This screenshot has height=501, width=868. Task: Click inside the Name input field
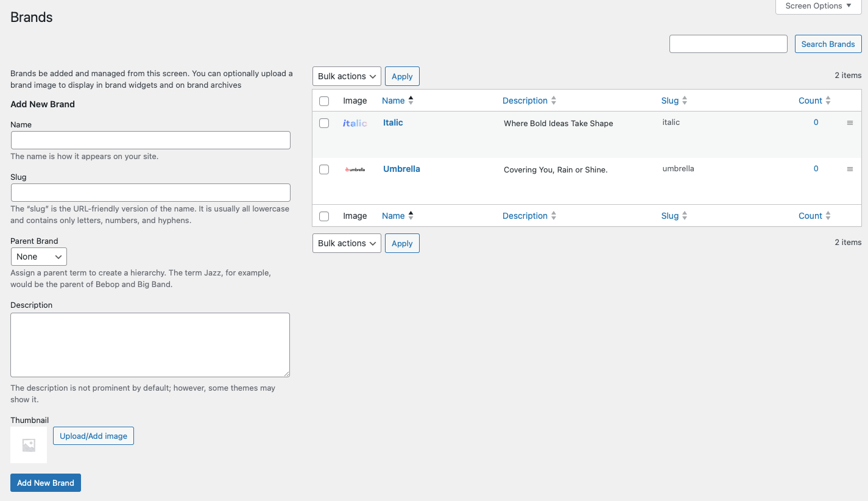pos(150,140)
